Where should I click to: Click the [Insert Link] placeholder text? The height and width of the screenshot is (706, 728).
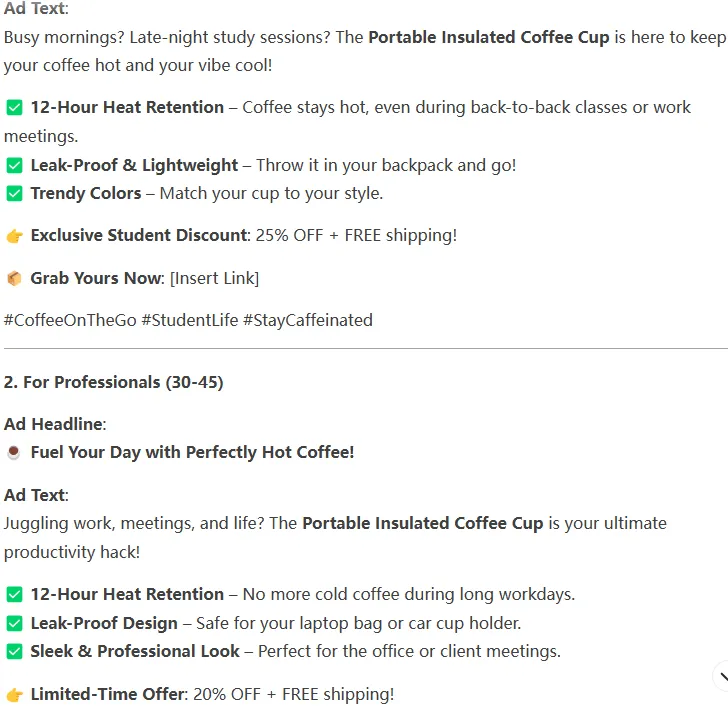[214, 279]
